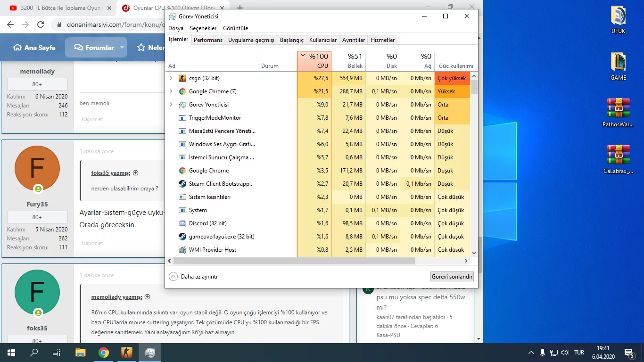The image size is (644, 362).
Task: Click Rapor et under Fury35's post
Action: point(92,243)
